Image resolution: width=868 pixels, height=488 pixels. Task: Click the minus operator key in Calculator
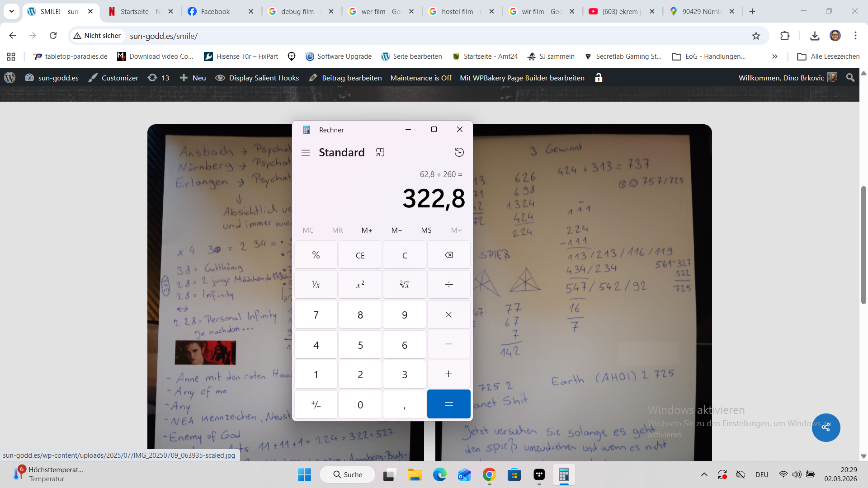point(449,344)
